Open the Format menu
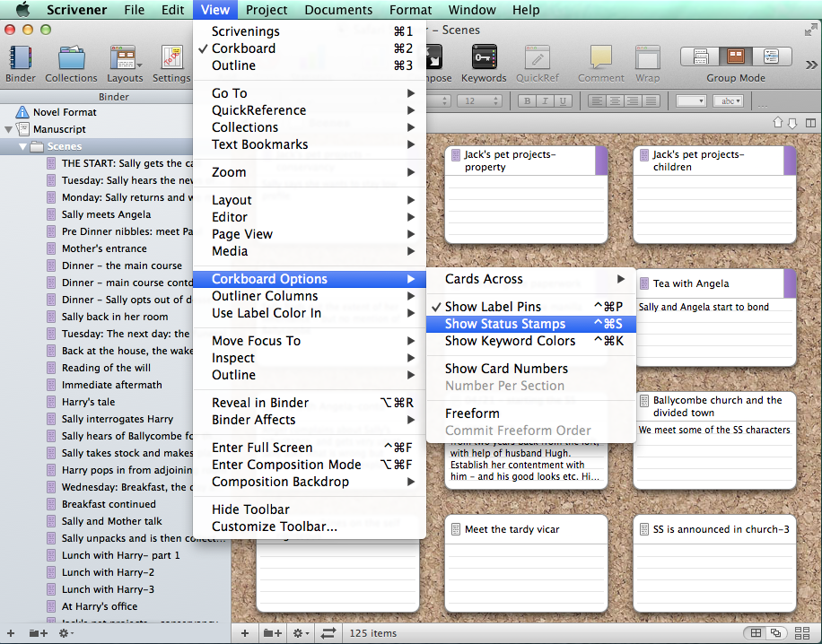Viewport: 822px width, 644px height. [410, 10]
